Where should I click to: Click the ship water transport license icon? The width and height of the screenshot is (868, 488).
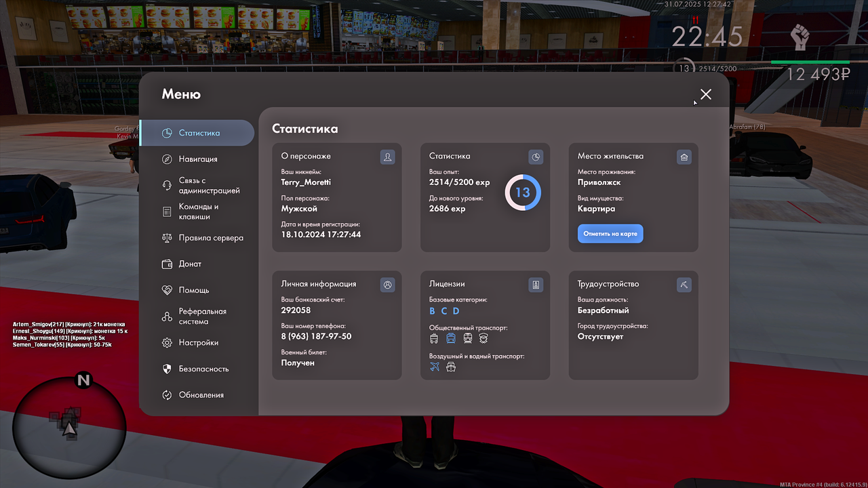(x=451, y=367)
